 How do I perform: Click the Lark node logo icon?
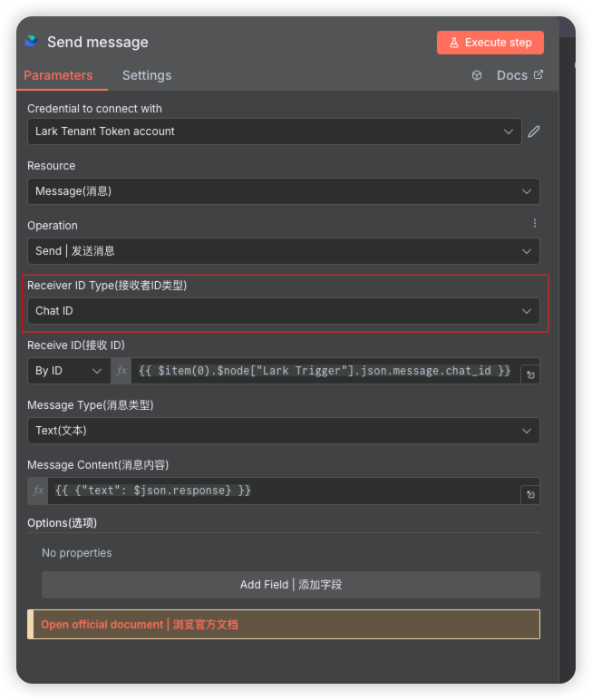pos(31,41)
